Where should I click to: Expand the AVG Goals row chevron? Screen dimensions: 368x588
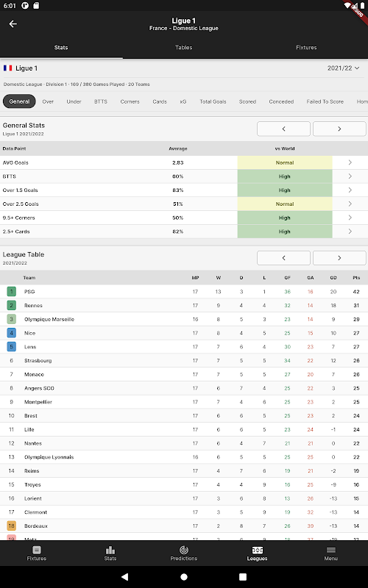point(350,162)
